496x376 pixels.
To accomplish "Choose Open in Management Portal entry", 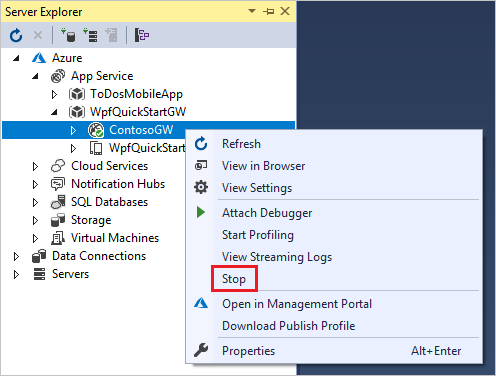I will (x=334, y=304).
